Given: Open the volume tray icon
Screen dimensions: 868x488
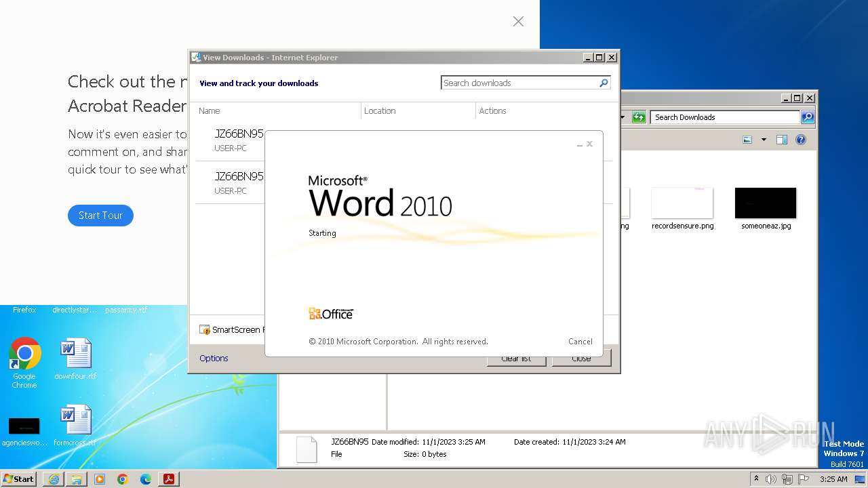Looking at the screenshot, I should tap(771, 479).
